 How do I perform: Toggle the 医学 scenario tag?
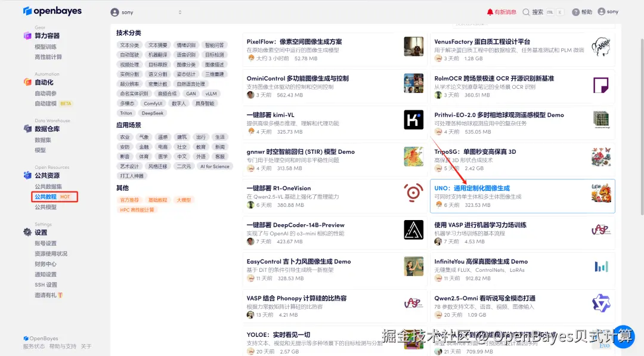click(x=163, y=156)
